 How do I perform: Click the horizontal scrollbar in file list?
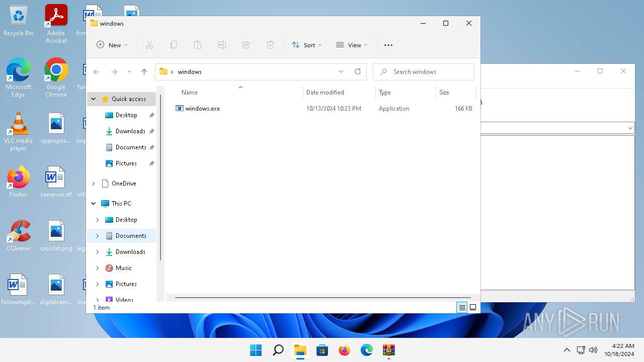click(x=323, y=298)
